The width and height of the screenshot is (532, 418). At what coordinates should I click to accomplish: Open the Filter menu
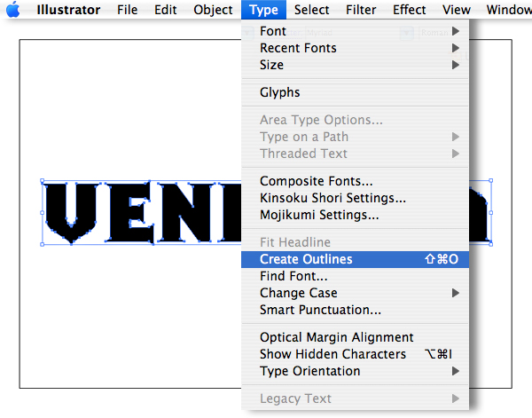[x=361, y=10]
